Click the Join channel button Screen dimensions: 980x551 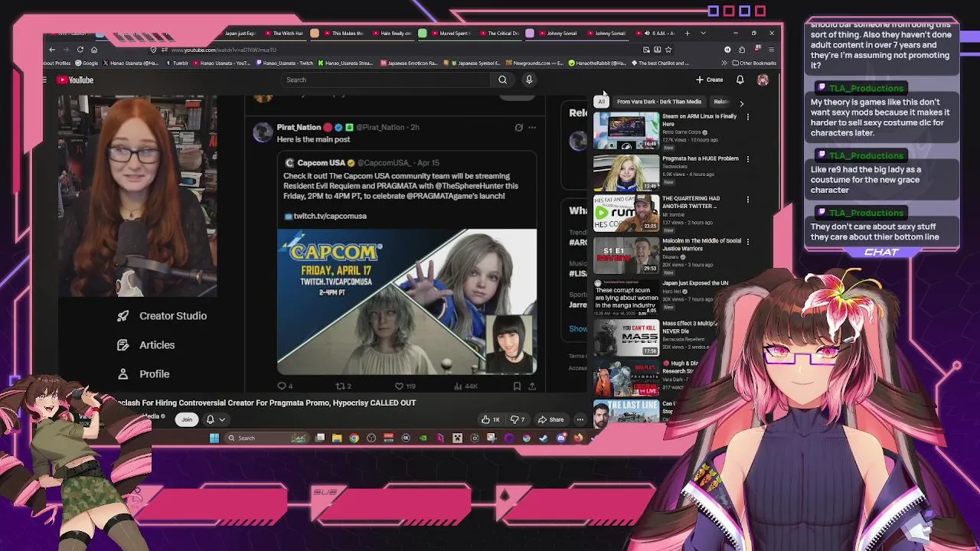(187, 419)
